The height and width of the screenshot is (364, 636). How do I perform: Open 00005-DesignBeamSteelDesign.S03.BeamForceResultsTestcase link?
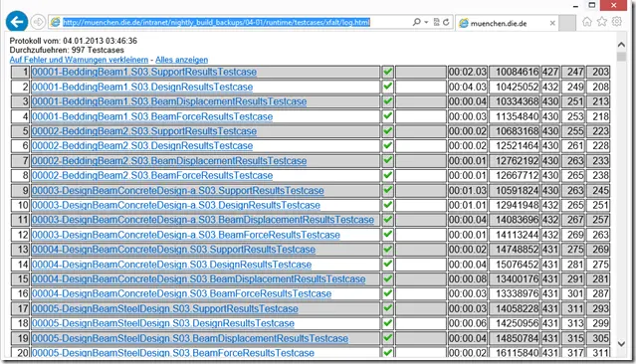tap(173, 353)
